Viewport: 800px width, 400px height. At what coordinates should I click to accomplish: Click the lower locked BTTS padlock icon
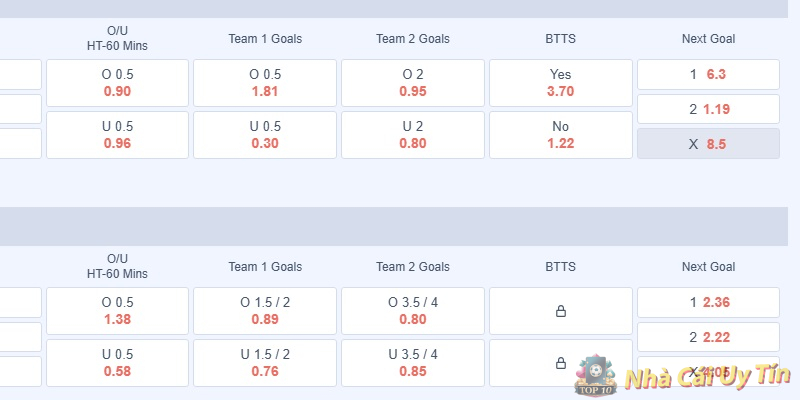click(x=560, y=363)
